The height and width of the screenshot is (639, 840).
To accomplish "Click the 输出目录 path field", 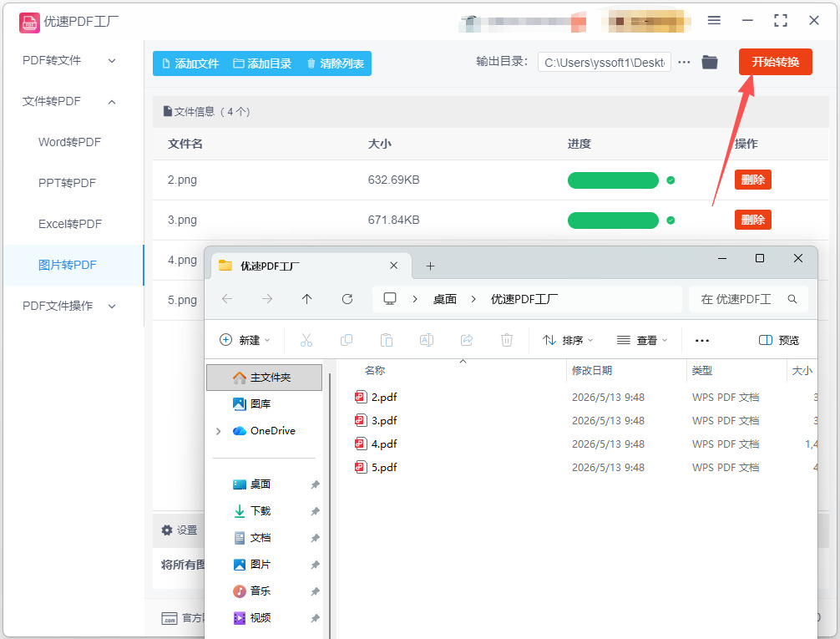I will point(605,62).
